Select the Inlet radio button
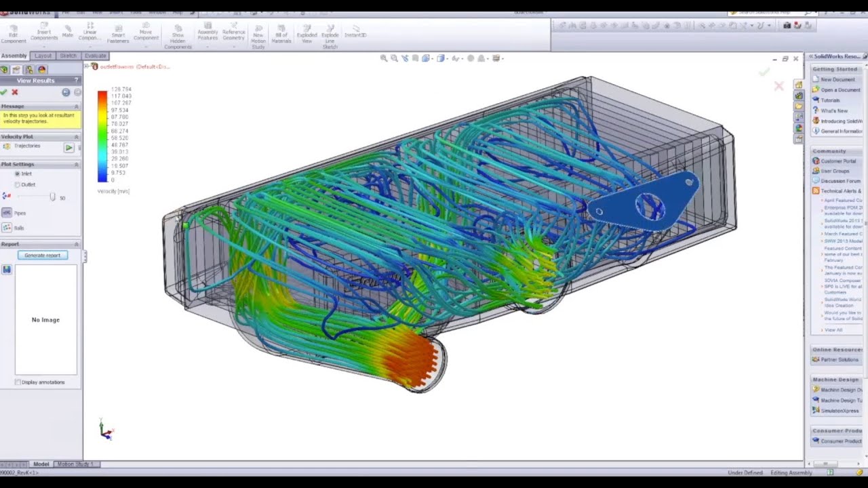The width and height of the screenshot is (868, 488). [x=18, y=174]
